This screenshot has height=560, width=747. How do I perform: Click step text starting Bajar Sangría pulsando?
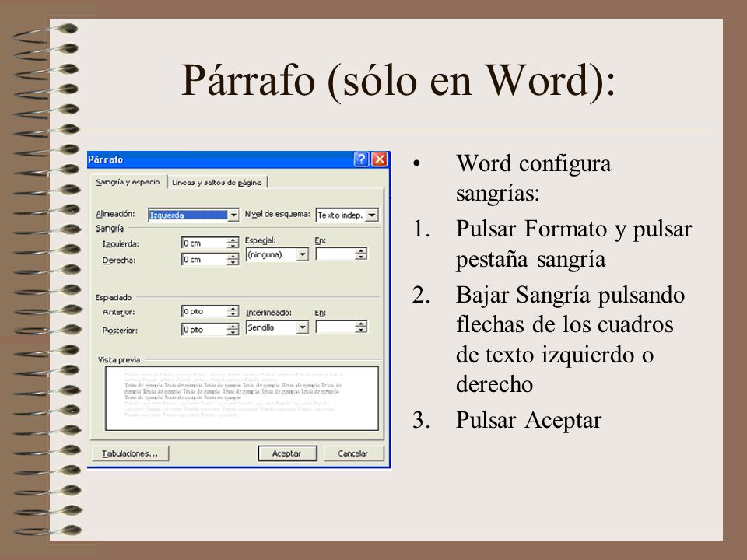pos(570,339)
